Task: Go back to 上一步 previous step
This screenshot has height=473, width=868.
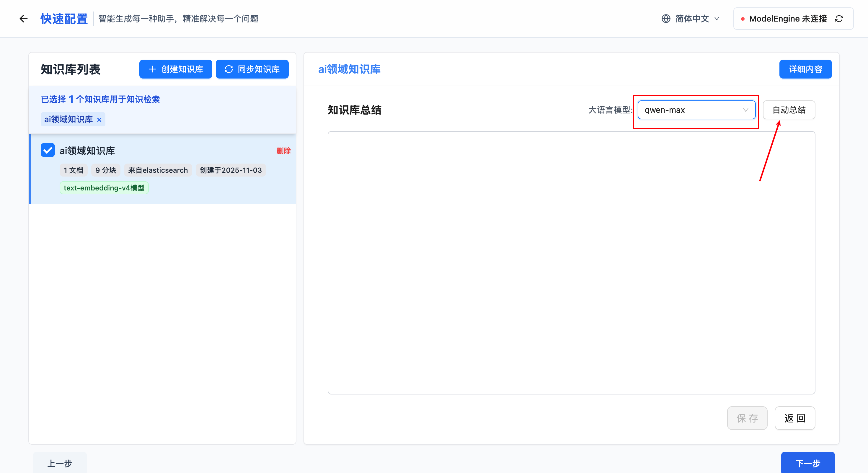Action: (60, 463)
